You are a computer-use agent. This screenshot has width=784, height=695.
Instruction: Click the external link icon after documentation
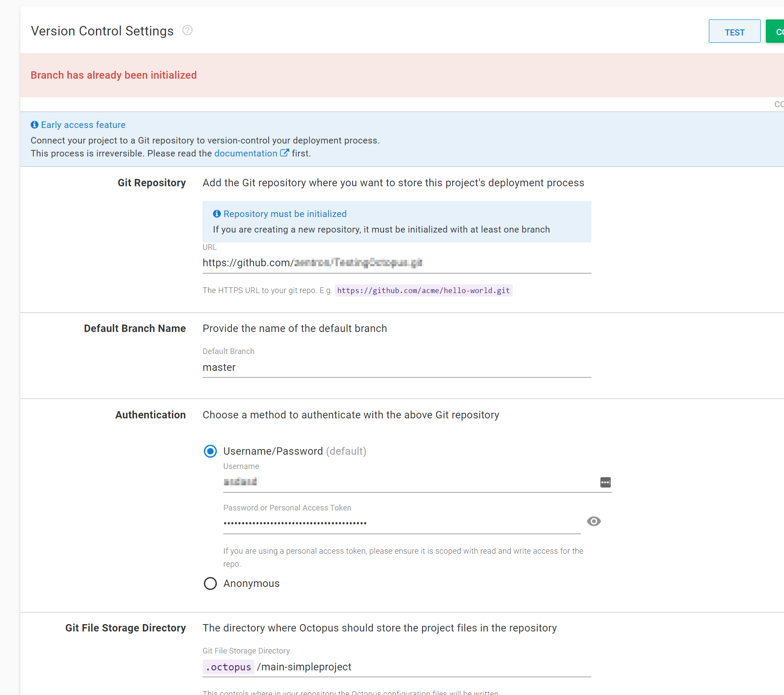click(x=284, y=153)
